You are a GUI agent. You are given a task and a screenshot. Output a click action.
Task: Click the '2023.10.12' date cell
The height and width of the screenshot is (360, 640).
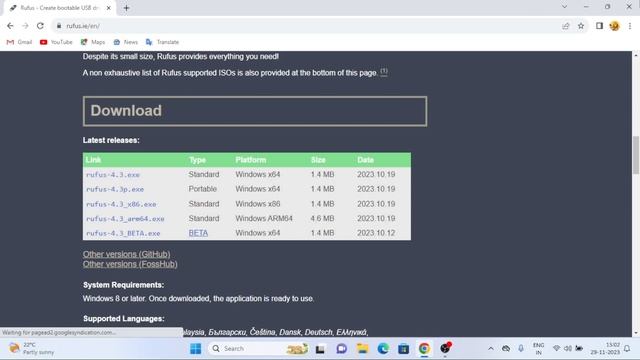point(376,233)
